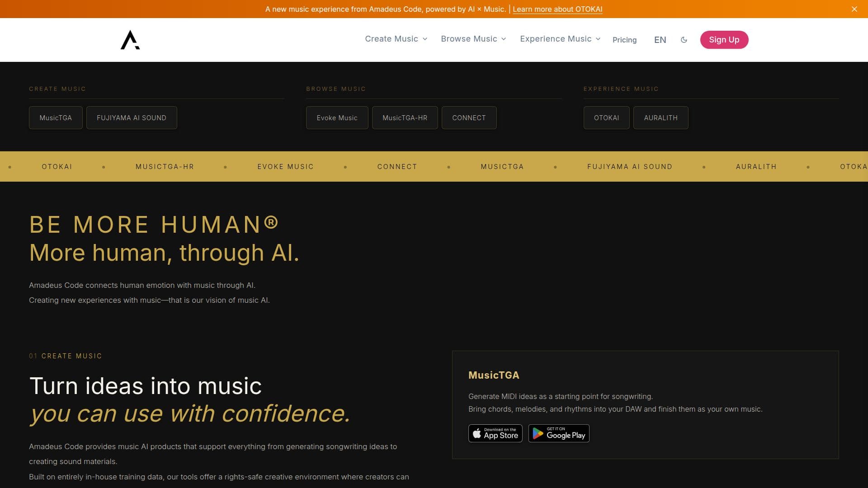Viewport: 868px width, 488px height.
Task: Open the FUJIYAMA AI SOUND chip
Action: 132,117
